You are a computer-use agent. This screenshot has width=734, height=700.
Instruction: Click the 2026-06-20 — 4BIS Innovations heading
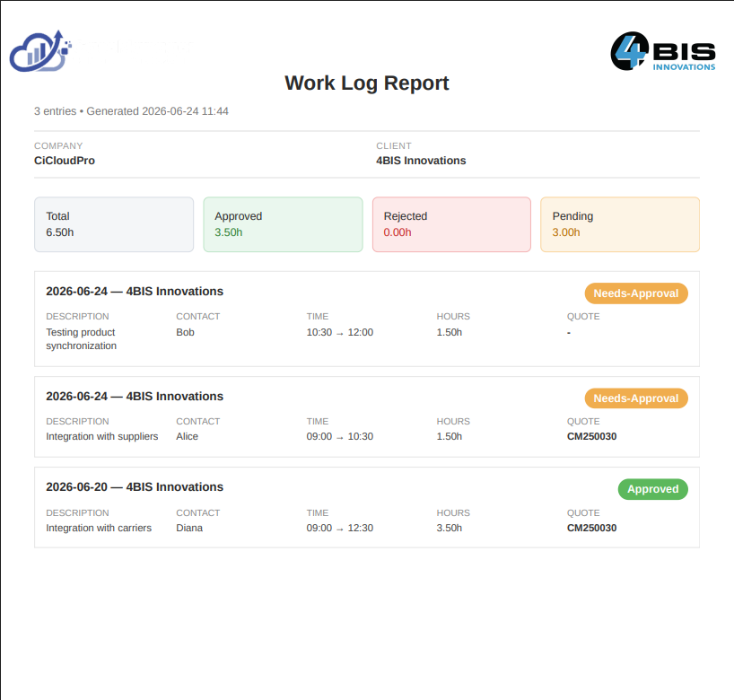[135, 487]
